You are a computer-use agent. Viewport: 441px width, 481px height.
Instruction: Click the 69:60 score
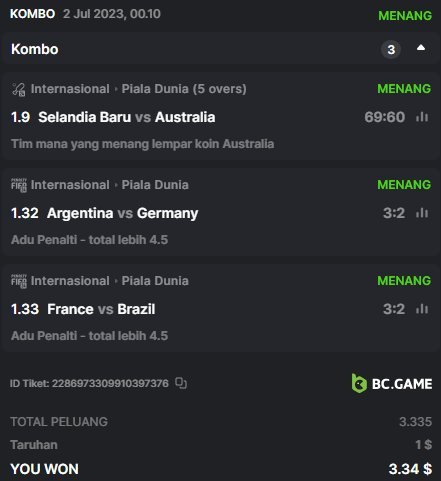(385, 117)
